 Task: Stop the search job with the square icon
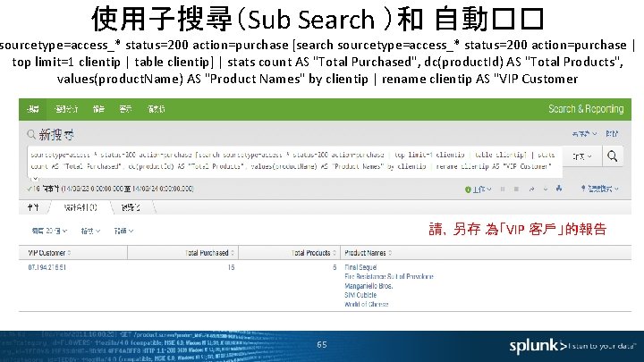[516, 189]
